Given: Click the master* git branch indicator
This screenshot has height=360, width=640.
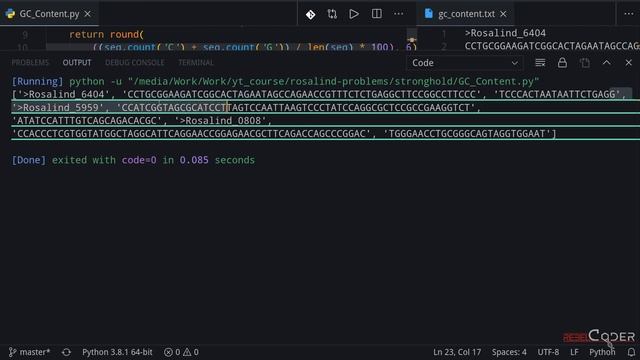Looking at the screenshot, I should (30, 352).
